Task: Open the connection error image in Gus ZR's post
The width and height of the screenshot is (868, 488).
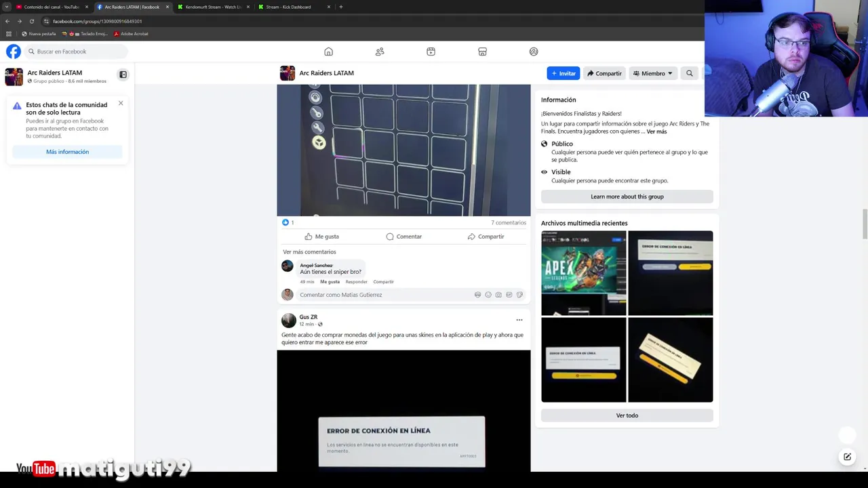Action: 403,411
